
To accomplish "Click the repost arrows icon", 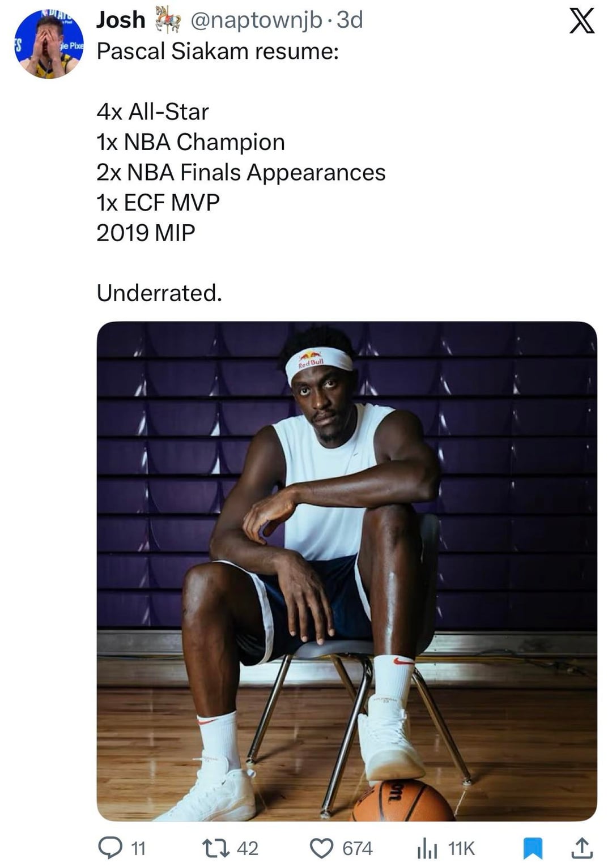I will 215,848.
